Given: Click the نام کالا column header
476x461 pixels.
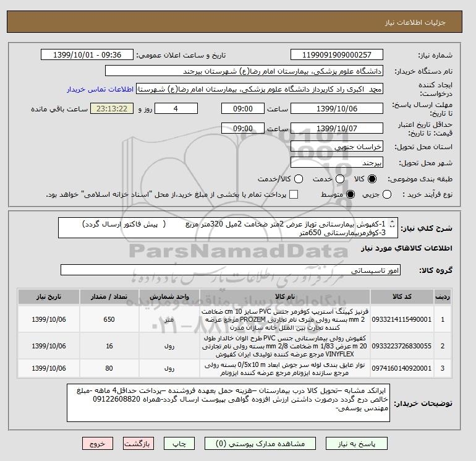Looking at the screenshot, I should [285, 296].
